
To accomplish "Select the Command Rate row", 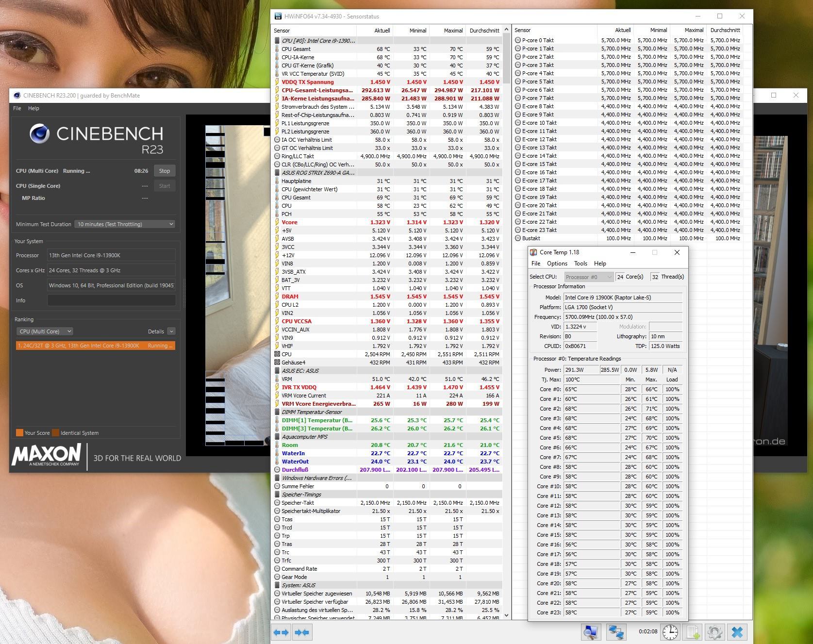I will [387, 569].
